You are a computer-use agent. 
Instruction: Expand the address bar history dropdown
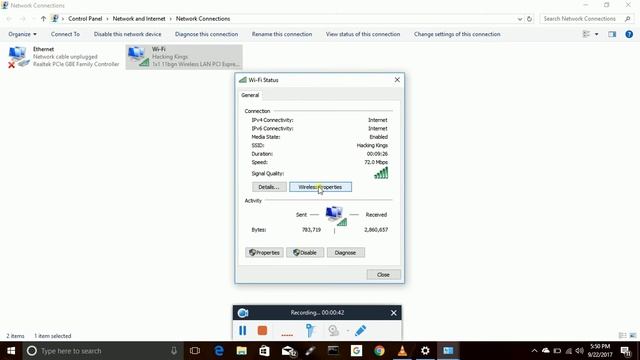[x=520, y=19]
